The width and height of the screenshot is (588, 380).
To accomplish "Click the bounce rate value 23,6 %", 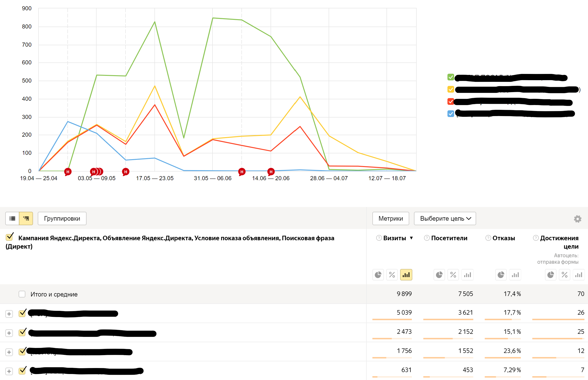I will (512, 351).
